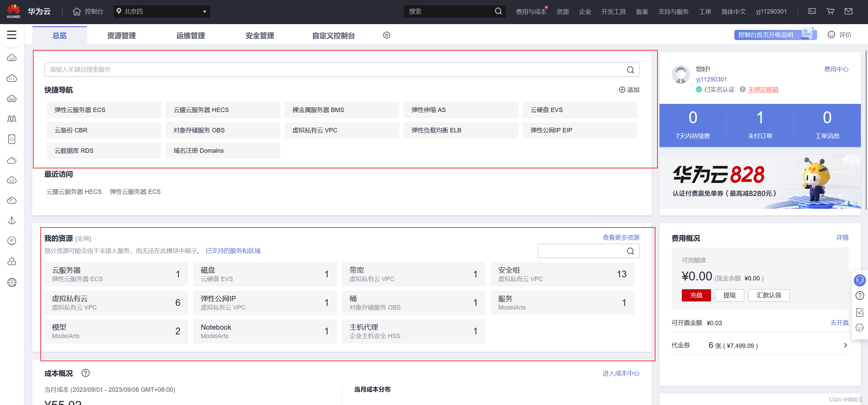Viewport: 868px width, 405px height.
Task: Click the customer service headset icon
Action: pos(860,280)
